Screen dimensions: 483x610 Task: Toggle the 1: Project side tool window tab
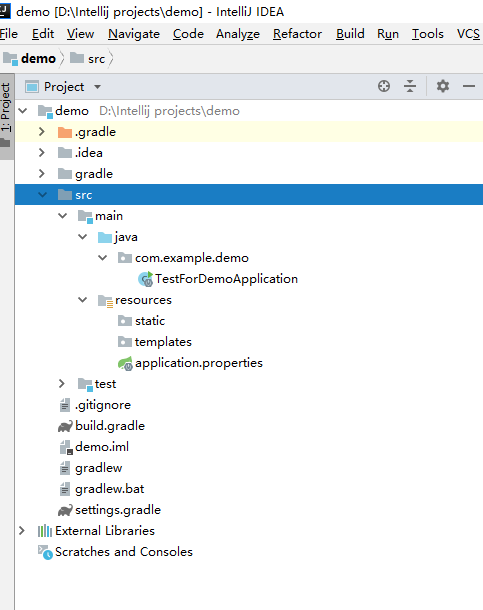click(x=7, y=116)
